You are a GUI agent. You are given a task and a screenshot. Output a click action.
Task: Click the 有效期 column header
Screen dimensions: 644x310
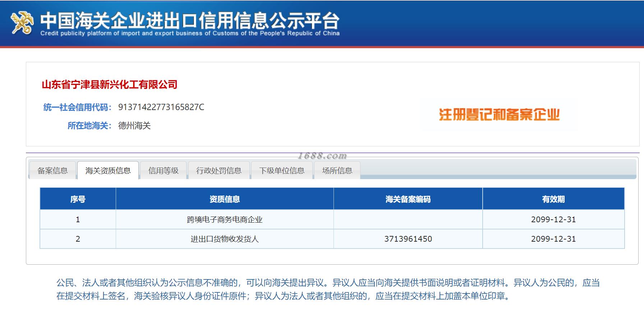553,199
